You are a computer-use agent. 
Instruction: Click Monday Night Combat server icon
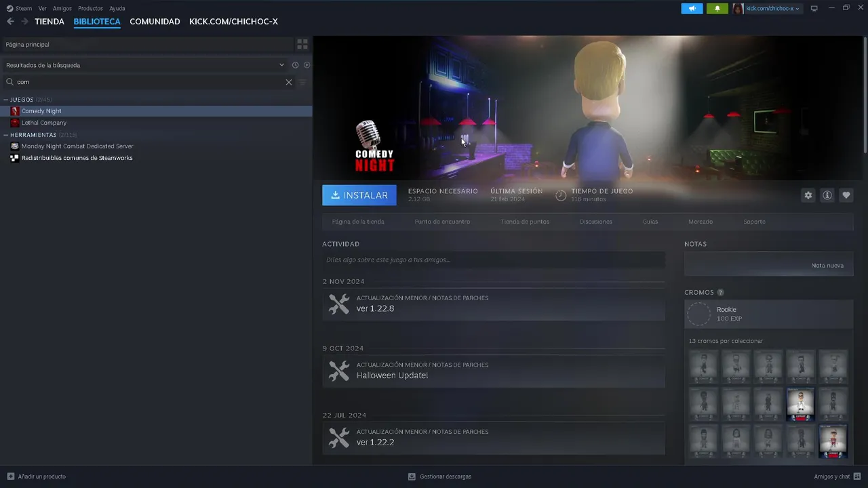pos(15,146)
